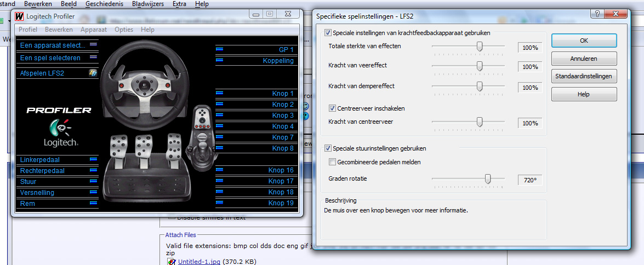Toggle Centreerveer inschakelen checkbox
Viewport: 644px width, 265px height.
tap(332, 109)
